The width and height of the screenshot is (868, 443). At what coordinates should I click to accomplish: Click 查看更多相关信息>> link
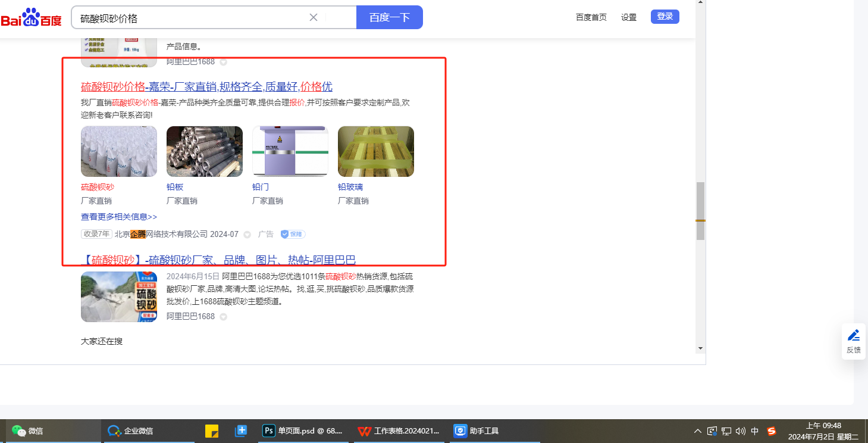pos(119,217)
